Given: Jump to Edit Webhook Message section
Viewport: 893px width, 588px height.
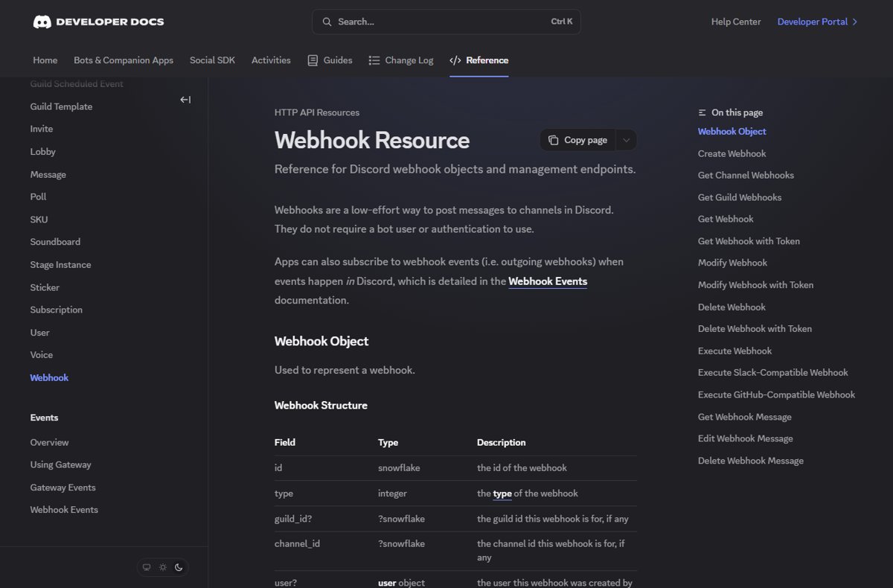Looking at the screenshot, I should (x=745, y=438).
